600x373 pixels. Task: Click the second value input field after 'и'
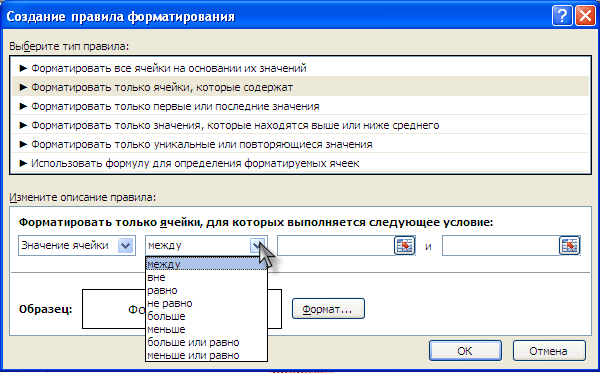[x=501, y=246]
